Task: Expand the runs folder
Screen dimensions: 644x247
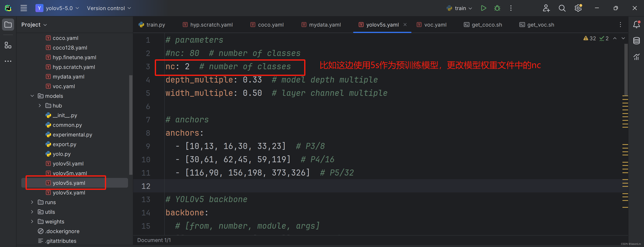Action: click(x=32, y=202)
